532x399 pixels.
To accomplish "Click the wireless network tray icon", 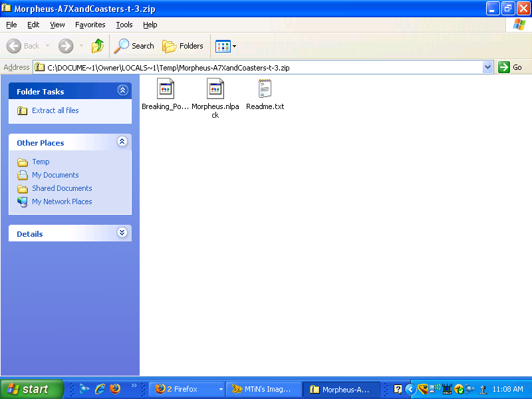I will pyautogui.click(x=434, y=388).
